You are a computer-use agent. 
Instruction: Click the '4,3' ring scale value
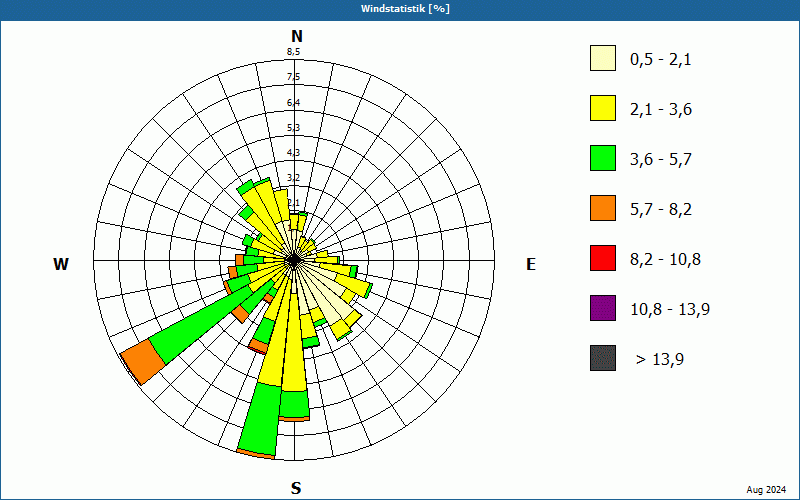(x=293, y=153)
